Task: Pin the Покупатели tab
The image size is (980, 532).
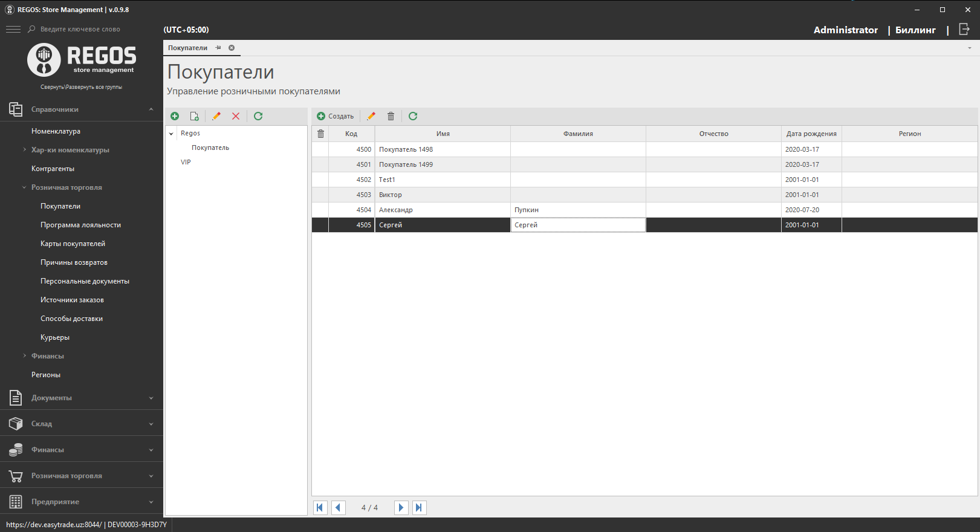Action: (218, 48)
